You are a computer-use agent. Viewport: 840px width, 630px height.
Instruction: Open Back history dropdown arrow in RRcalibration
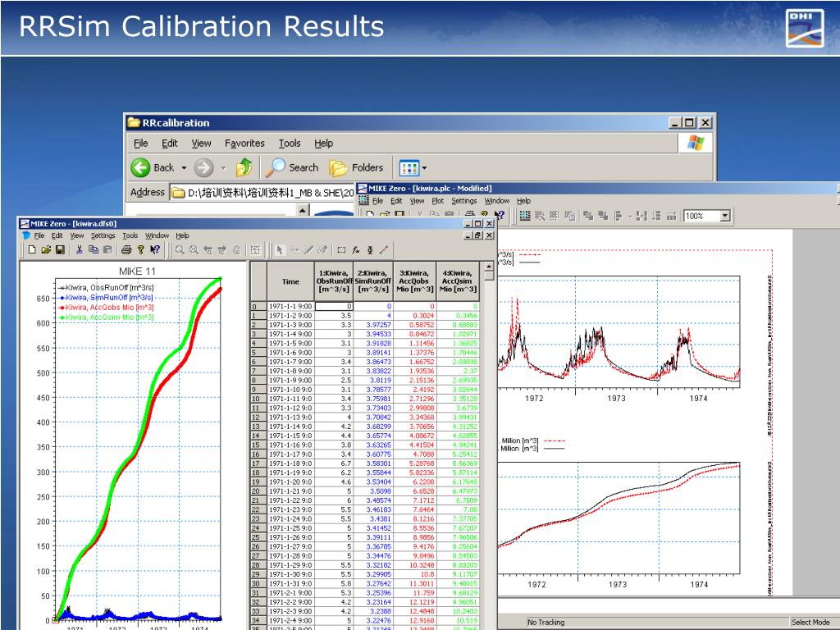[x=184, y=167]
